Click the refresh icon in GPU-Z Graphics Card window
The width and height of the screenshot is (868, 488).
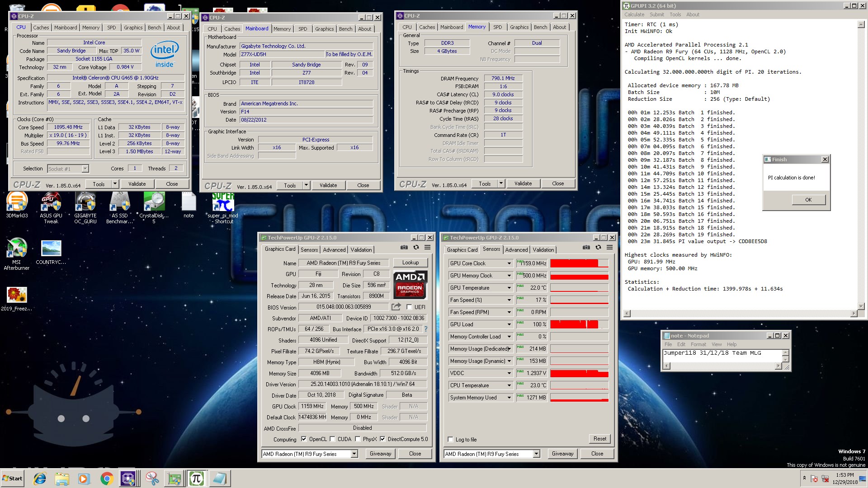click(416, 248)
